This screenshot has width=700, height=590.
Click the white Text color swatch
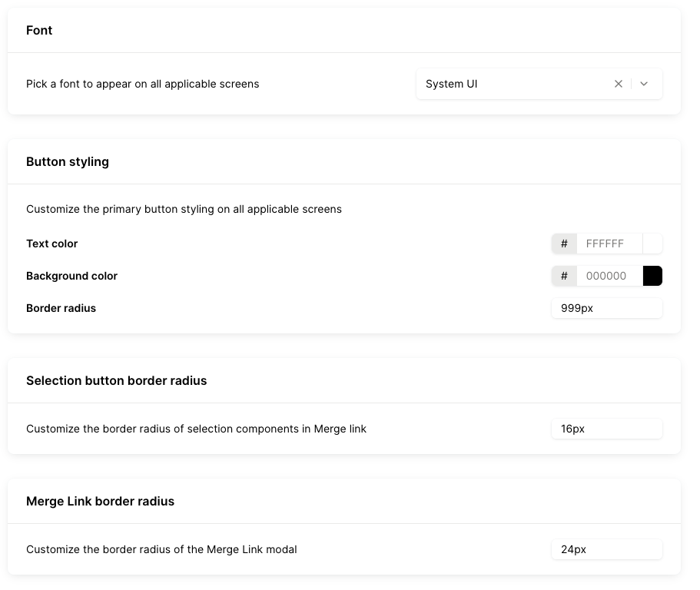[652, 244]
